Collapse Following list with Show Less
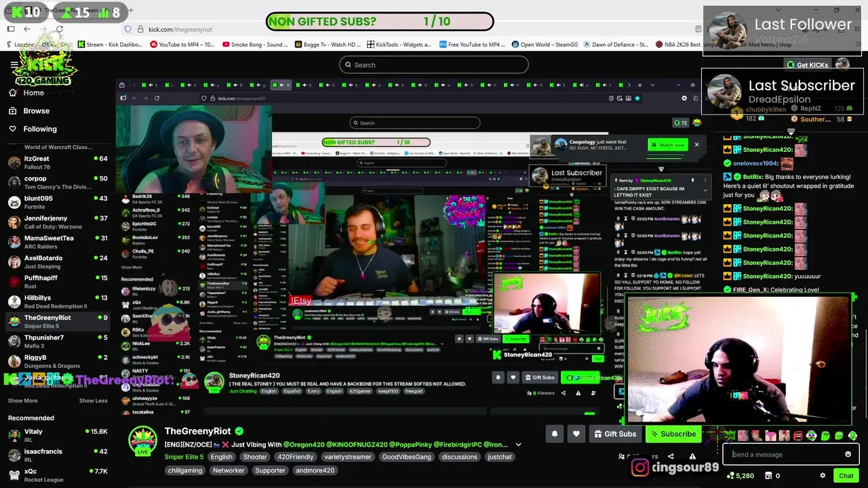Screen dimensions: 868x488 (93, 401)
